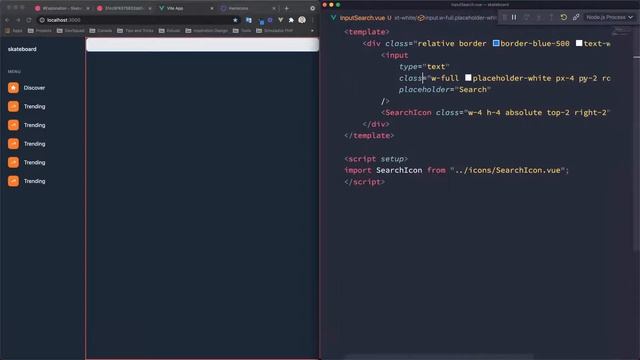Open the Inspiration Design bookmark folder
Image resolution: width=640 pixels, height=360 pixels.
click(207, 31)
